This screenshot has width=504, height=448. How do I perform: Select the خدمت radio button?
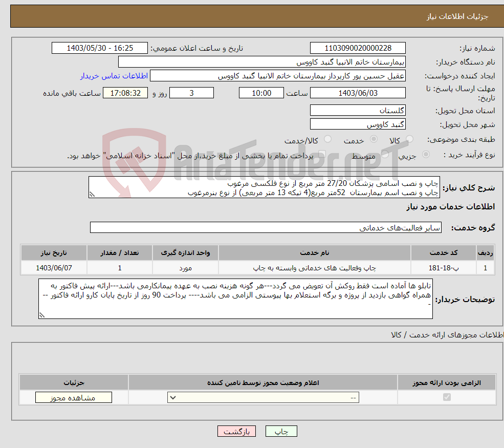coord(374,139)
